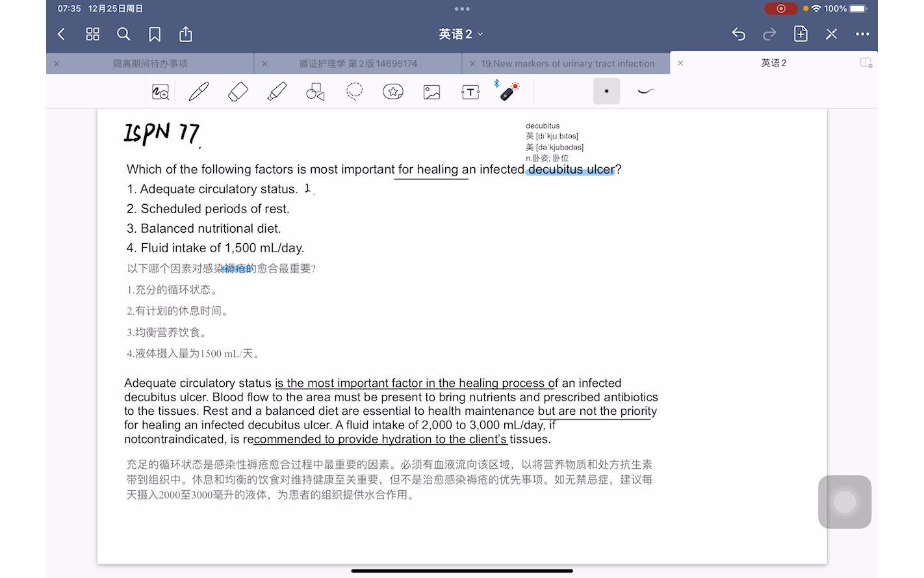Tap answer option Adequate circulatory status
The image size is (924, 578).
[x=212, y=189]
